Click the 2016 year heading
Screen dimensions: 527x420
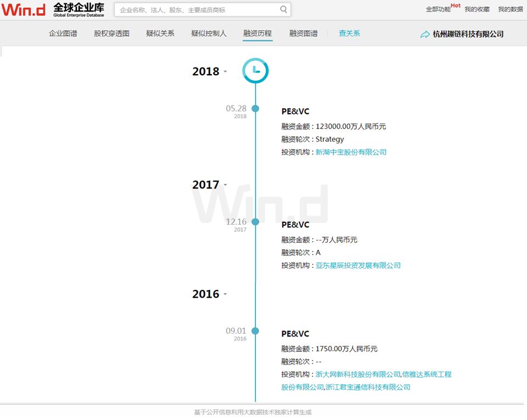click(x=206, y=294)
